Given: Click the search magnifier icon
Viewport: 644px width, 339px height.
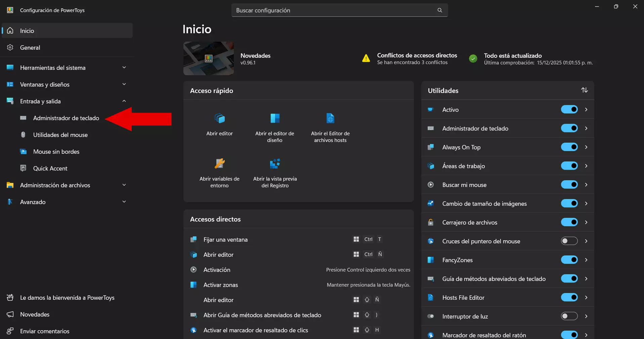Looking at the screenshot, I should coord(439,10).
